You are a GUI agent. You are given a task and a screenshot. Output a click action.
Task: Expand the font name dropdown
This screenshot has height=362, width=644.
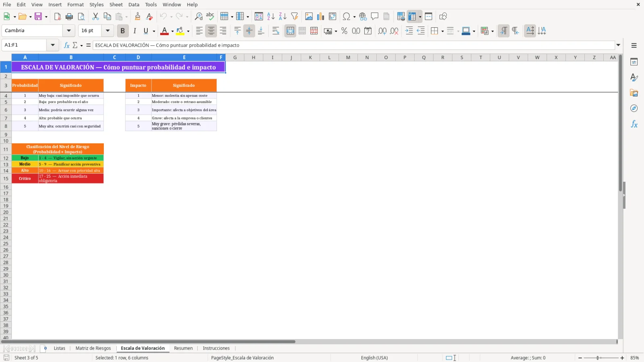(69, 31)
